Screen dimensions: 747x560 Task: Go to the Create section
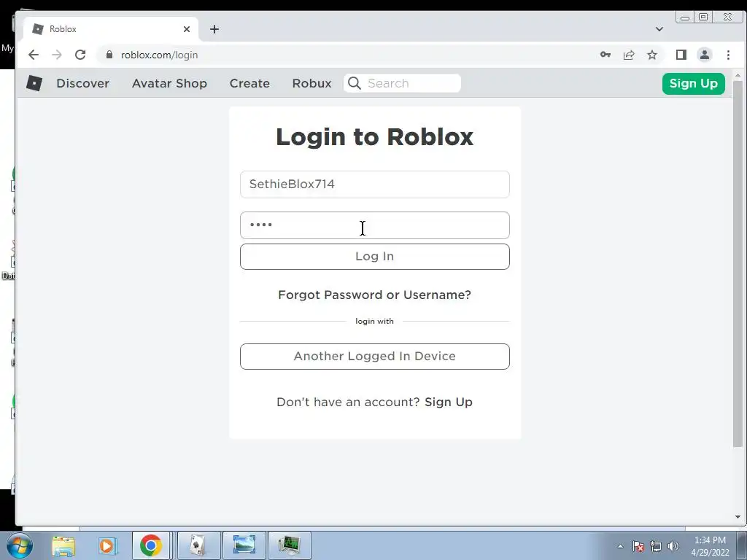249,83
